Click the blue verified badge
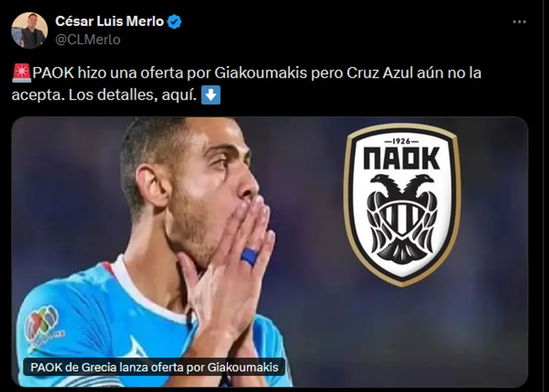549x392 pixels. coord(175,21)
